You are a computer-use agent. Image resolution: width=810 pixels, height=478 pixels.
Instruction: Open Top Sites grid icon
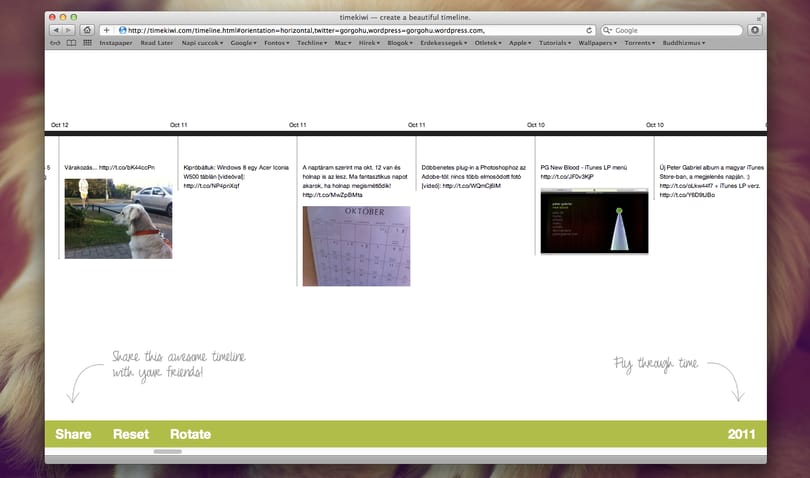tap(87, 43)
